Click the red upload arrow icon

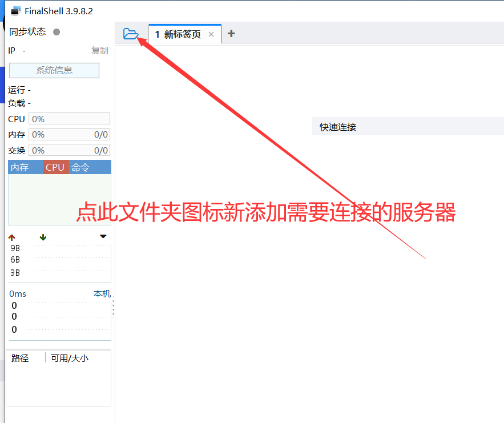click(x=12, y=237)
